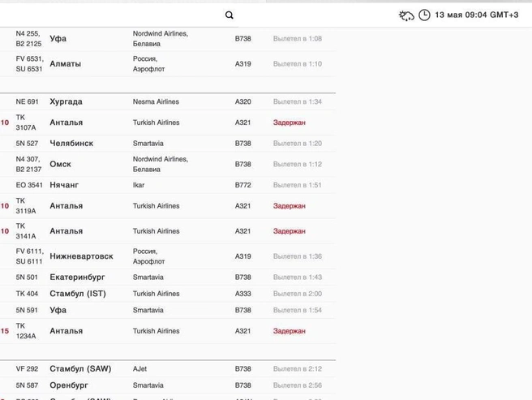This screenshot has width=532, height=400.
Task: Open the NE 691 Хургада flight row
Action: tap(168, 101)
